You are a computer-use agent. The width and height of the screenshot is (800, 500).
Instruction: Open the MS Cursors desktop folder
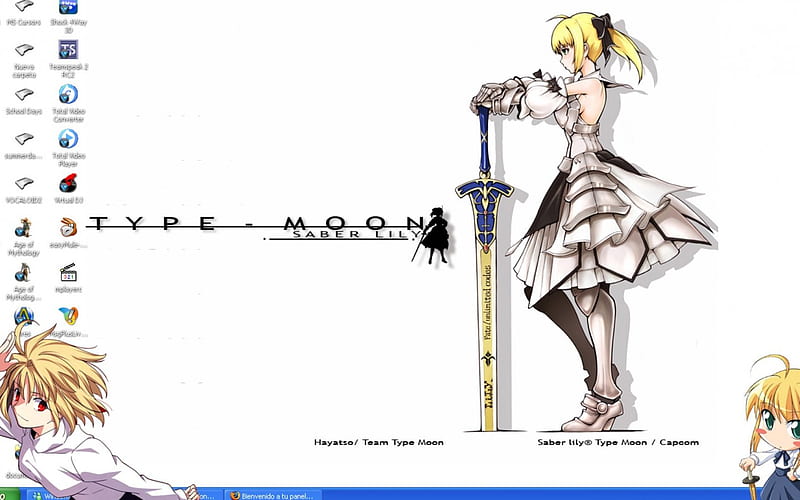click(24, 11)
